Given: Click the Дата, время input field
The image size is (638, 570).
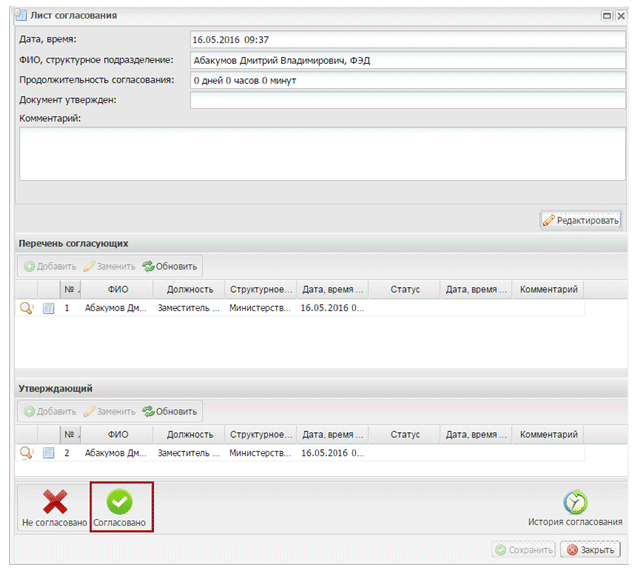Looking at the screenshot, I should point(407,39).
